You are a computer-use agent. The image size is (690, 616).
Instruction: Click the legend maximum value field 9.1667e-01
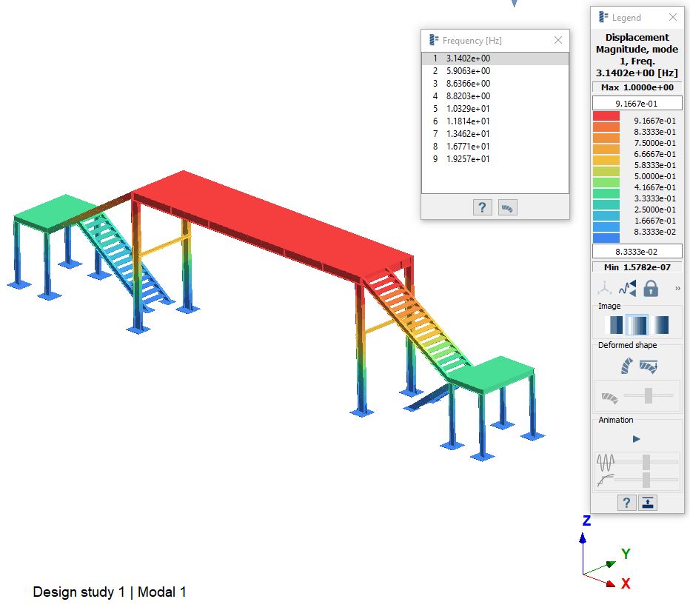click(x=637, y=104)
